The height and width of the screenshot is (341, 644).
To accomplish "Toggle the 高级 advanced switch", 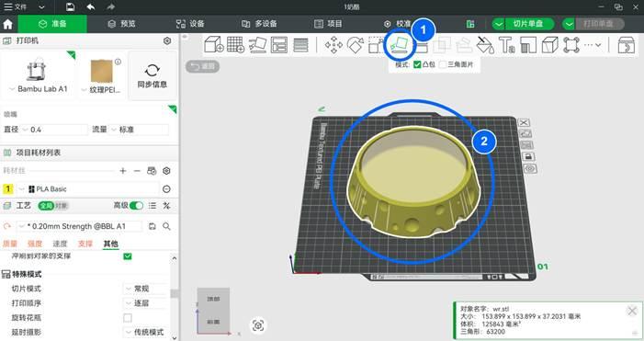I will coord(136,205).
